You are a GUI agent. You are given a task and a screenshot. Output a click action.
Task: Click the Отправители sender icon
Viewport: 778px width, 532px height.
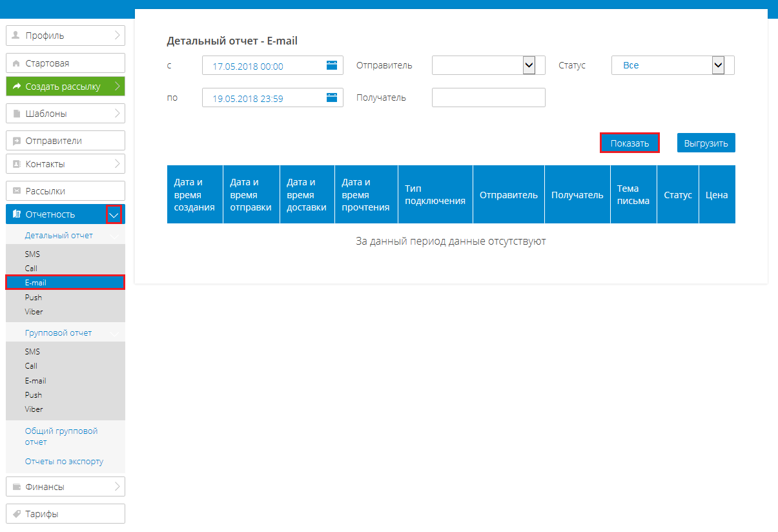[x=16, y=141]
